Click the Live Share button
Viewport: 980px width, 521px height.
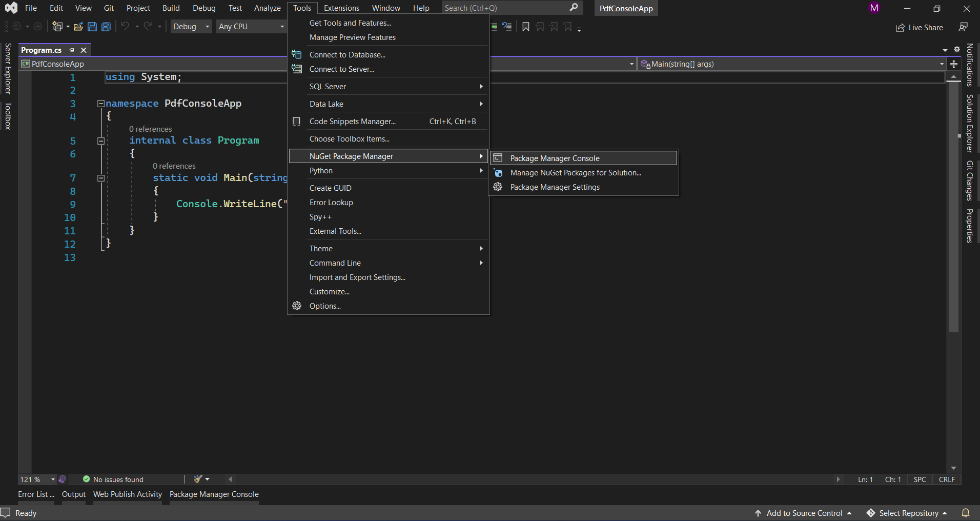point(920,28)
